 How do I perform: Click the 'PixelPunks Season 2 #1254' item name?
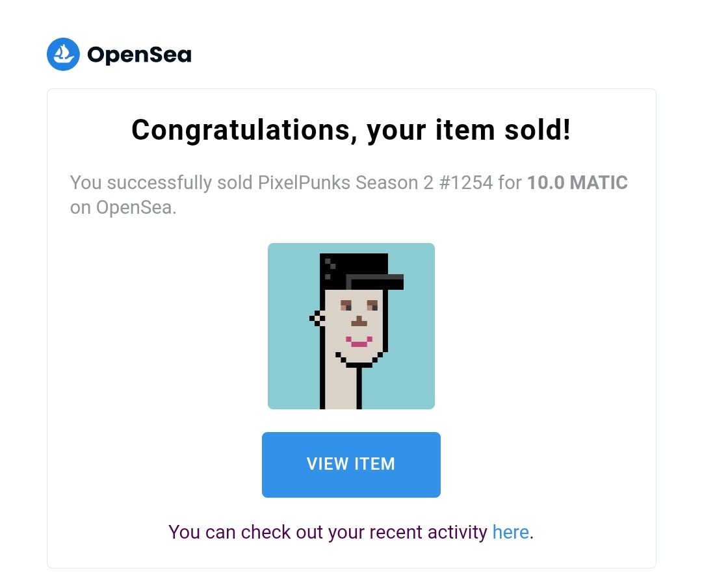[x=375, y=183]
